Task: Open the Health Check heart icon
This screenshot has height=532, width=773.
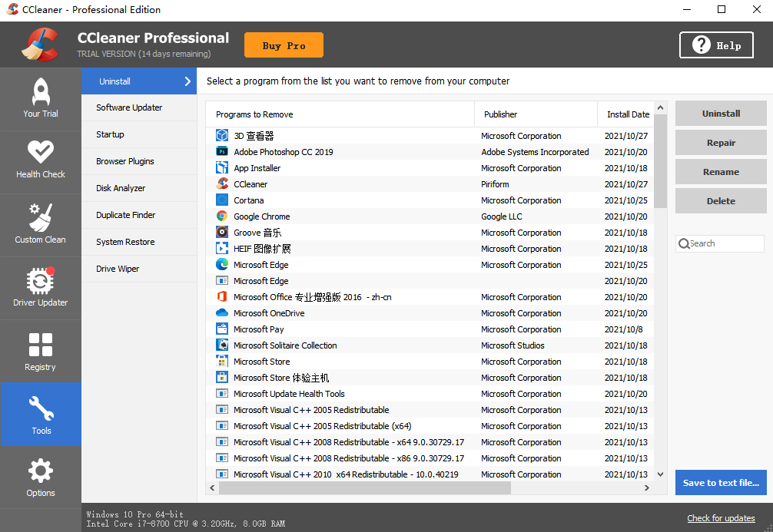Action: click(x=40, y=153)
